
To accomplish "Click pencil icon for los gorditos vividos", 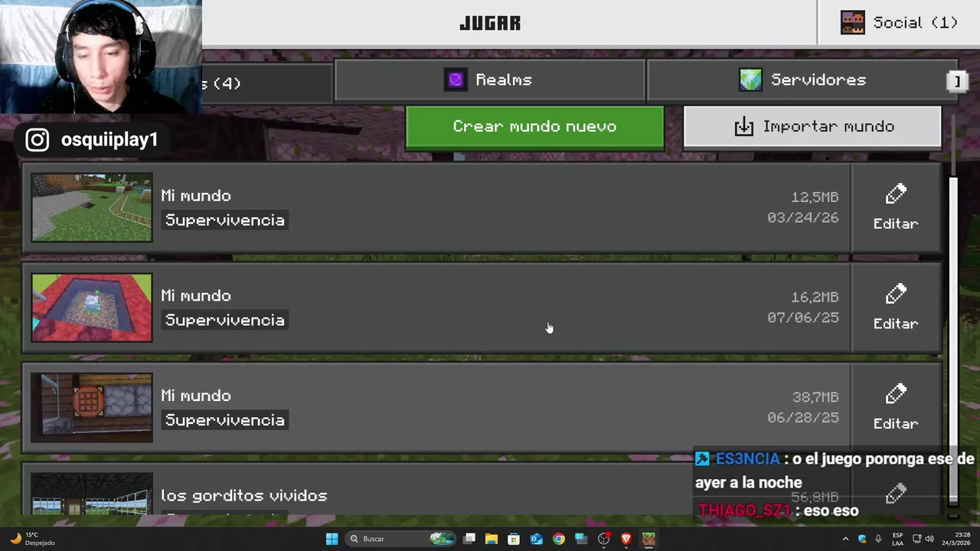I will click(x=896, y=494).
